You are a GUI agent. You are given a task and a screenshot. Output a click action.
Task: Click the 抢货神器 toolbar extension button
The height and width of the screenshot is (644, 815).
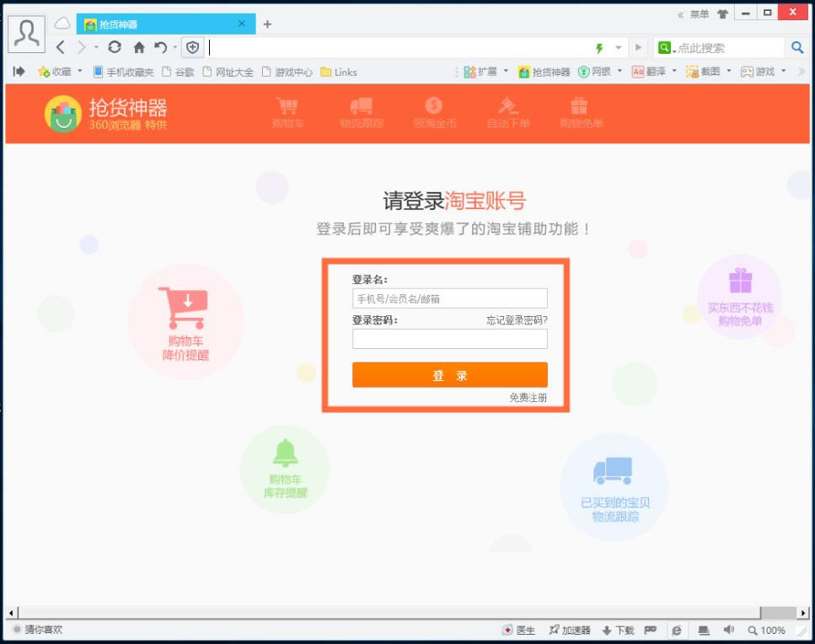tap(544, 72)
